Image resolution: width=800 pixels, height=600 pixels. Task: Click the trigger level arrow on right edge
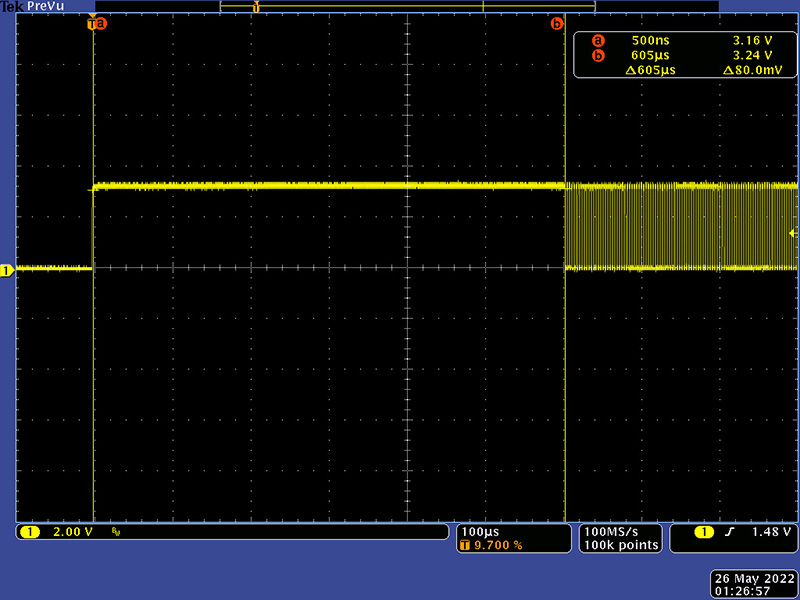coord(793,232)
